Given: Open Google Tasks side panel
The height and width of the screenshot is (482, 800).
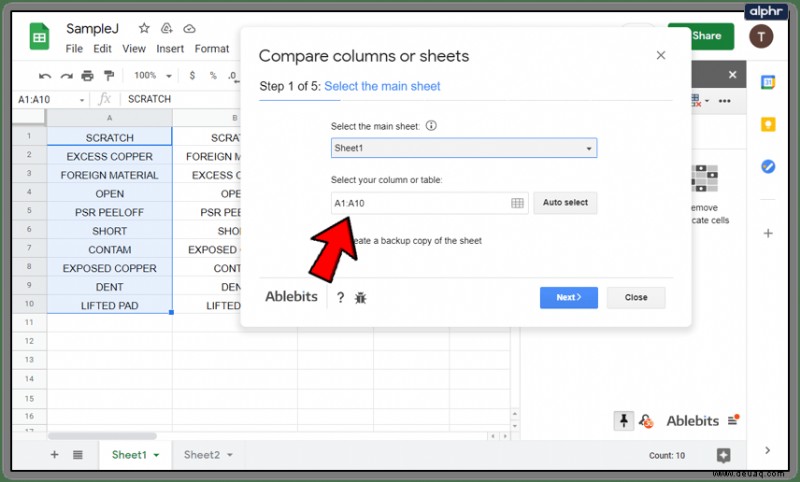Looking at the screenshot, I should coord(768,166).
